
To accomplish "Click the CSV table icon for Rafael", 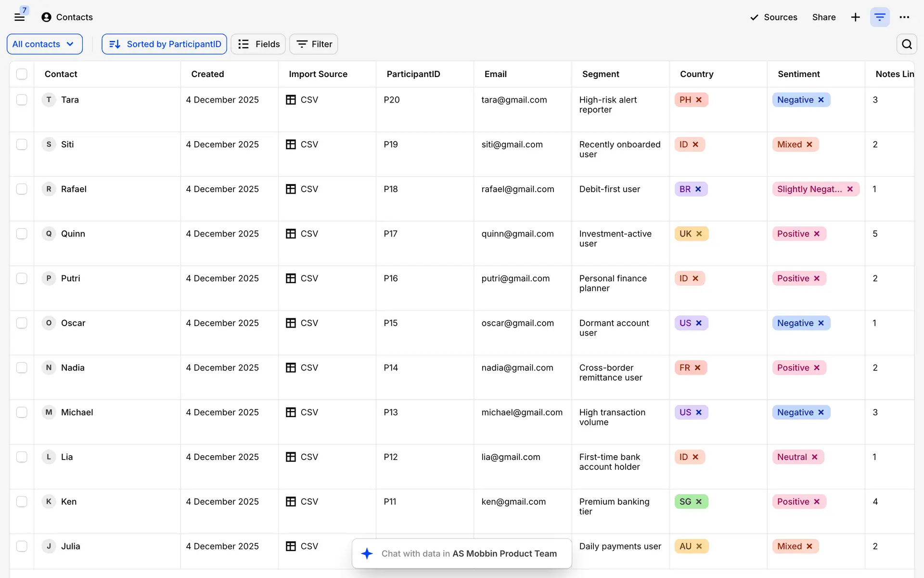I will (x=291, y=189).
